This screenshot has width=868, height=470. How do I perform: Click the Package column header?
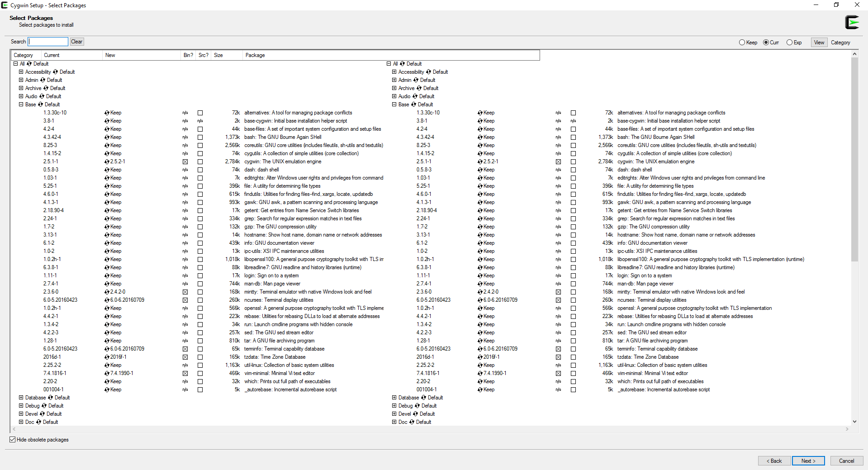[x=391, y=55]
